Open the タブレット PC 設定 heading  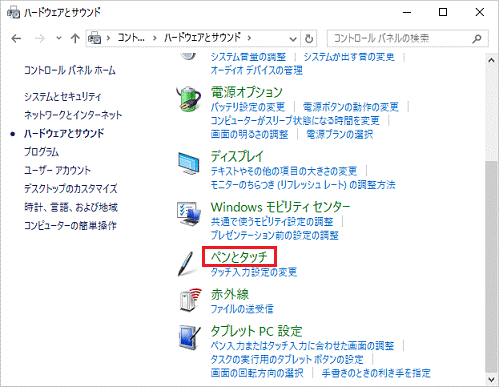256,331
